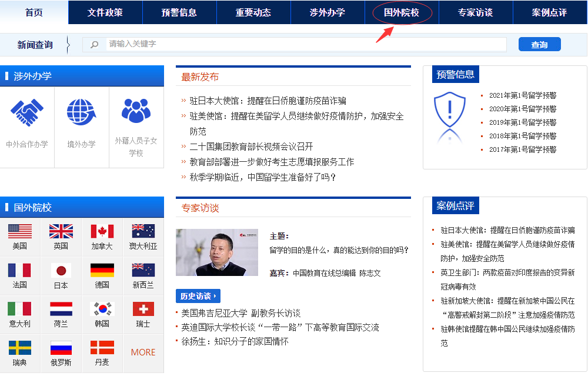Open 2021年第1号留学预警 link
This screenshot has width=588, height=376.
(522, 95)
